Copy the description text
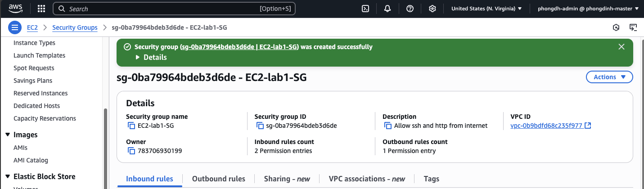 (388, 126)
